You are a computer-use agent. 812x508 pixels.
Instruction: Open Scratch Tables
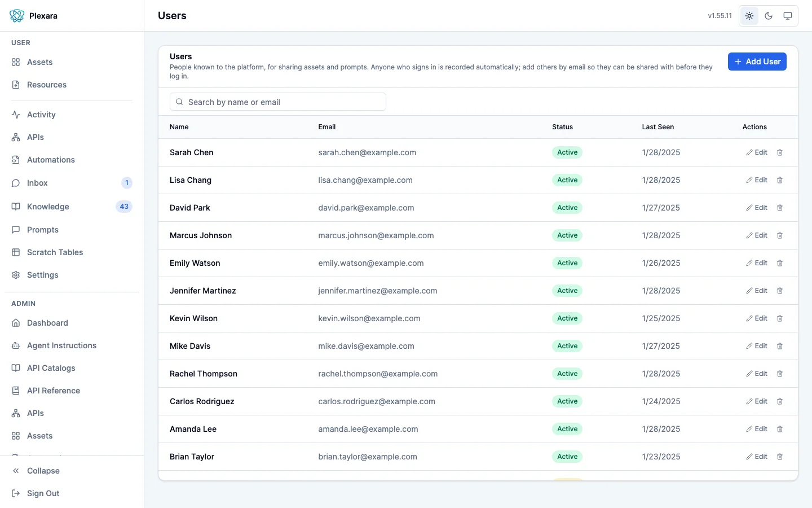[72, 252]
